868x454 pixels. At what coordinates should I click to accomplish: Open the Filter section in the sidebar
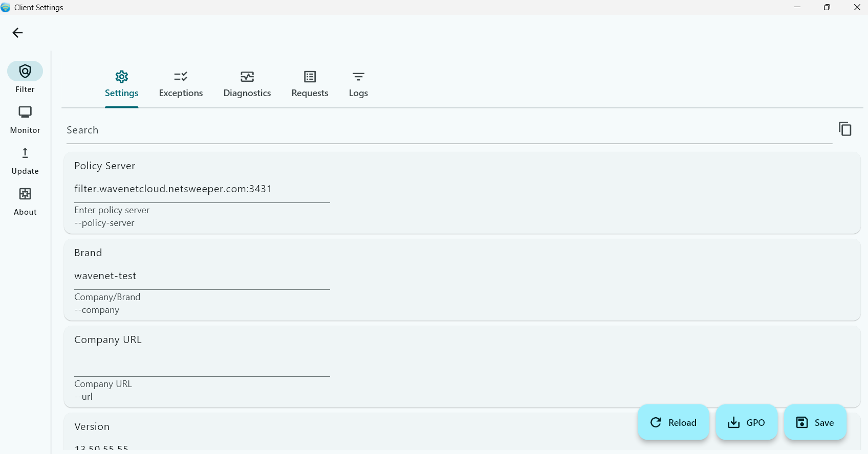(x=25, y=78)
